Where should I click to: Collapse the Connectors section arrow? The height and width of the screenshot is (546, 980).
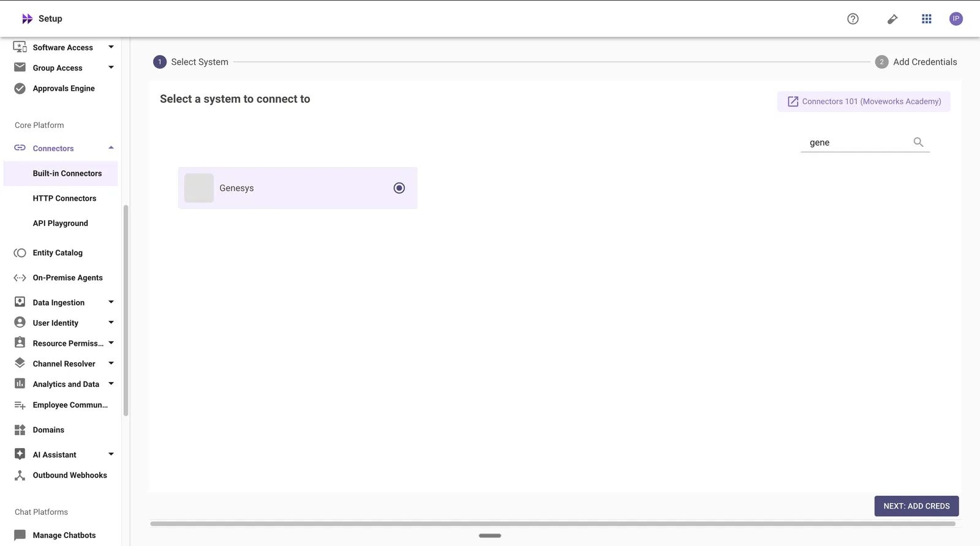[x=111, y=148]
